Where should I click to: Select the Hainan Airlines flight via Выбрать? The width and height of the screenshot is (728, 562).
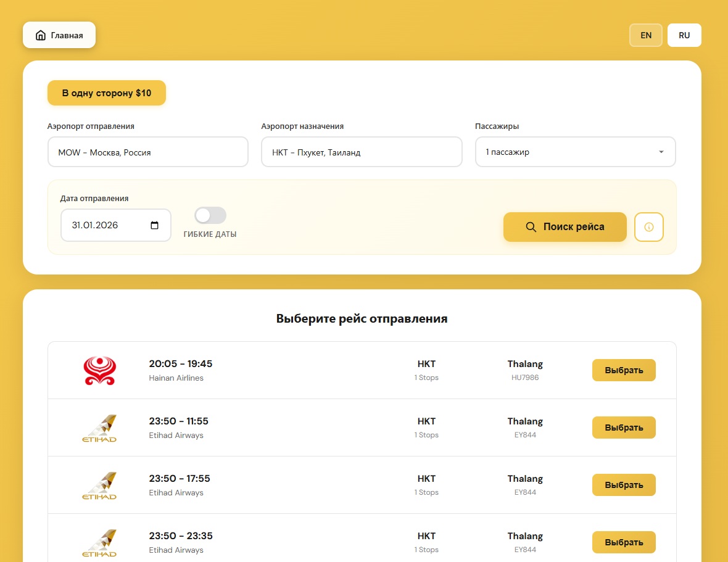[624, 370]
